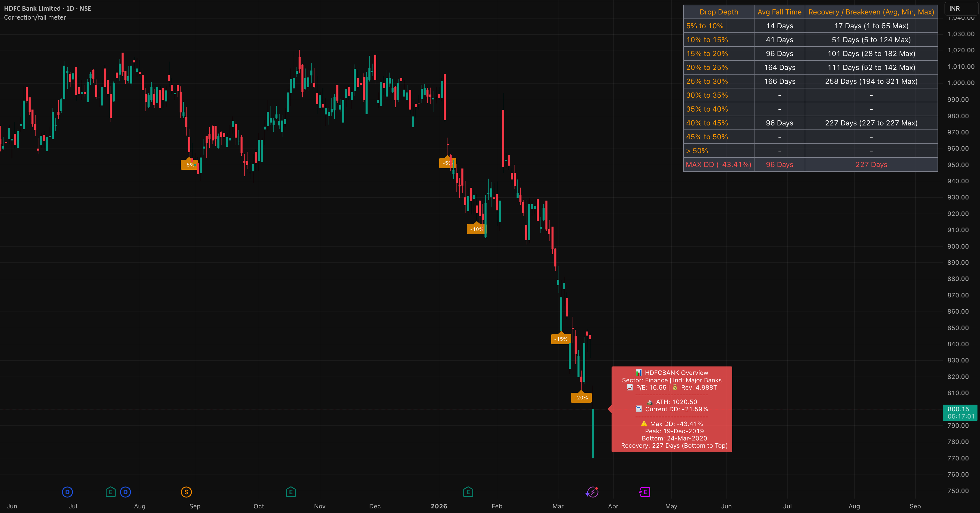Click the -5% marker near September
Viewport: 980px width, 513px height.
(189, 164)
